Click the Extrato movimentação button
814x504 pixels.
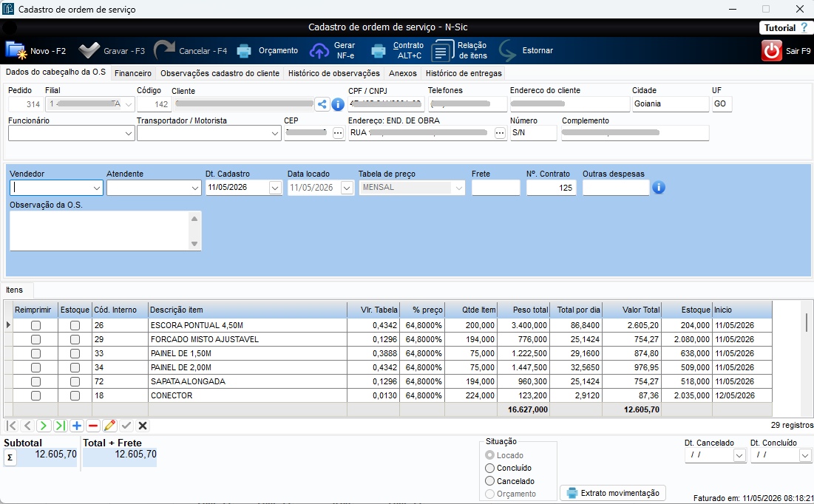coord(613,493)
